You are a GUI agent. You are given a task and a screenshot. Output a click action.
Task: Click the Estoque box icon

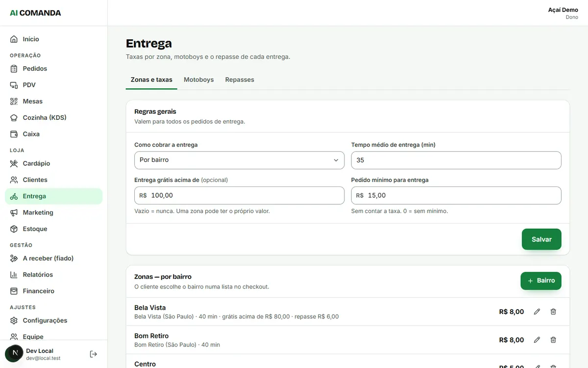pos(14,229)
